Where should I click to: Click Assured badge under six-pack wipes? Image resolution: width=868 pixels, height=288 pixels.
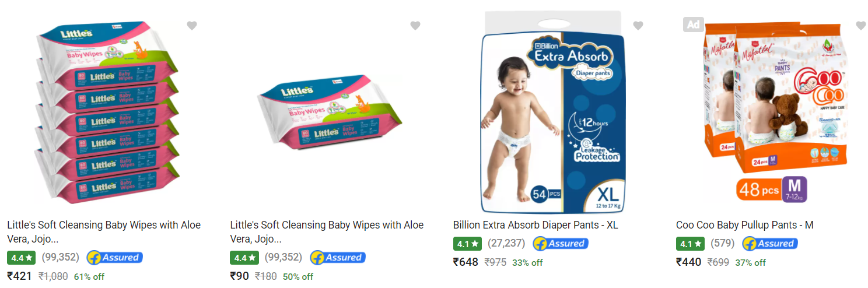[x=115, y=257]
